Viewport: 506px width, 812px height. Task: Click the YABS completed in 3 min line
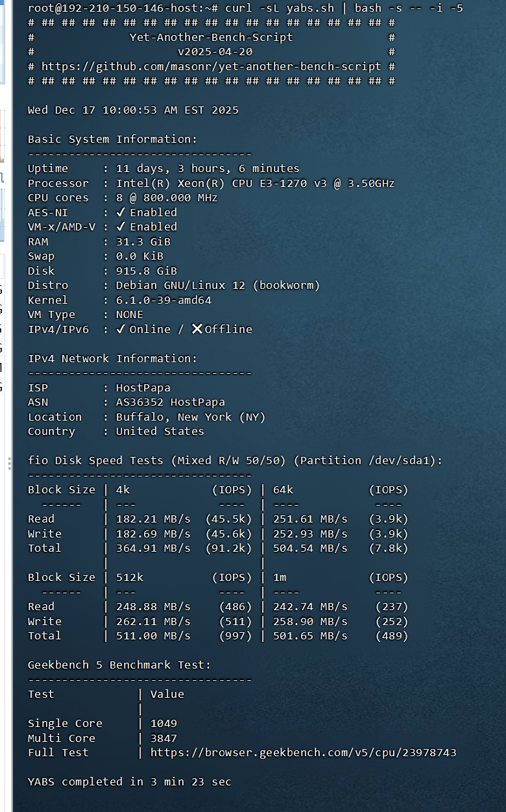click(x=129, y=781)
